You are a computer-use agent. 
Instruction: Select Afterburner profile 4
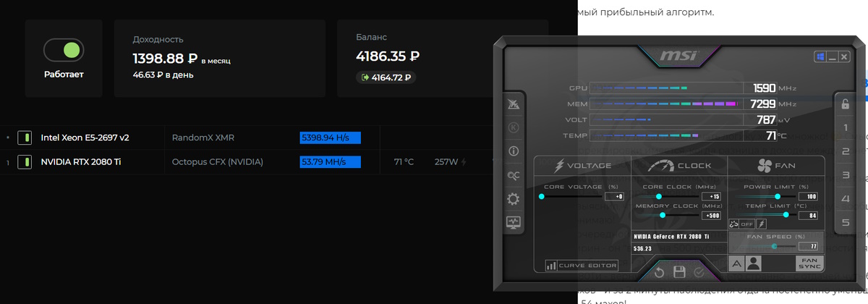(845, 198)
